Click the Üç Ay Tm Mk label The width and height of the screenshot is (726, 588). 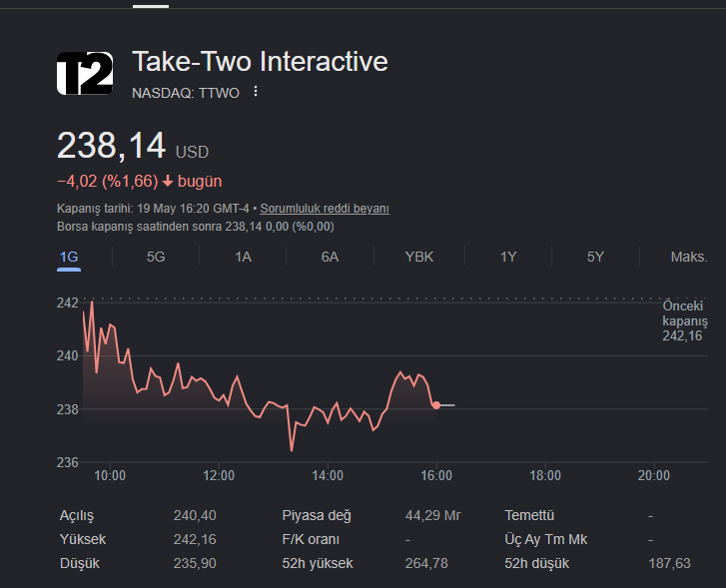pyautogui.click(x=546, y=539)
